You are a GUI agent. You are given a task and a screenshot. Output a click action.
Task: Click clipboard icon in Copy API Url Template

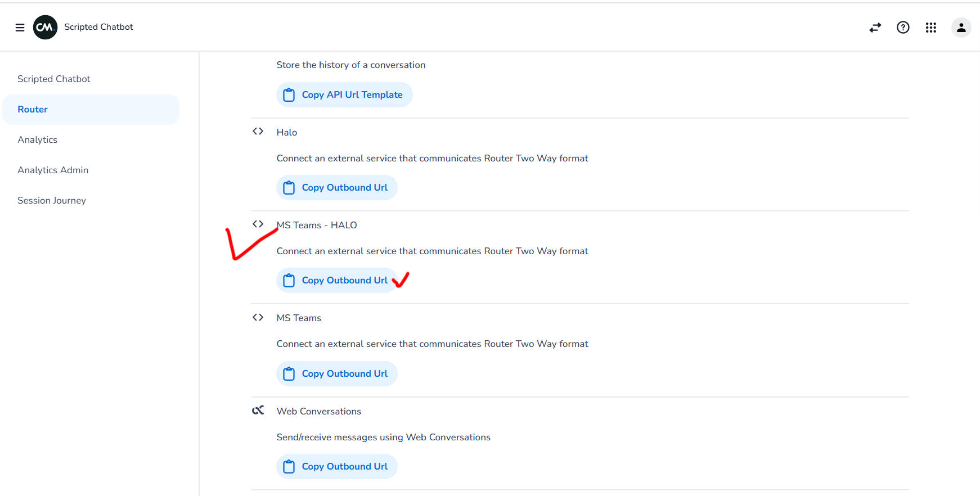[x=289, y=95]
